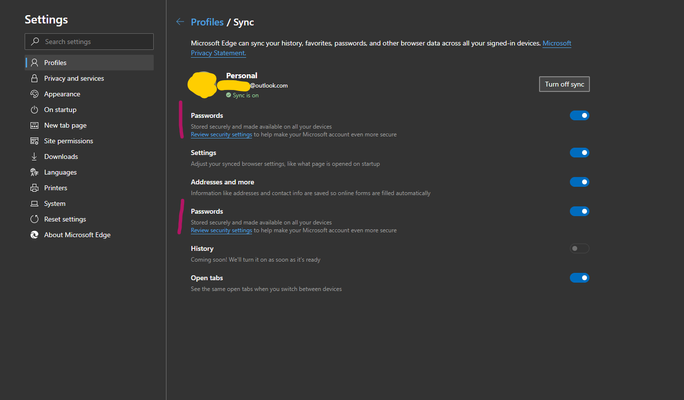This screenshot has height=400, width=684.
Task: Click the Microsoft Edge logo icon
Action: [x=34, y=235]
